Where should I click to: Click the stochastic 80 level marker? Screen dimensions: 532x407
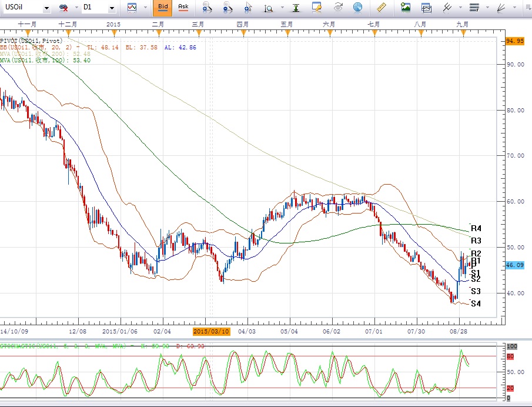point(510,356)
